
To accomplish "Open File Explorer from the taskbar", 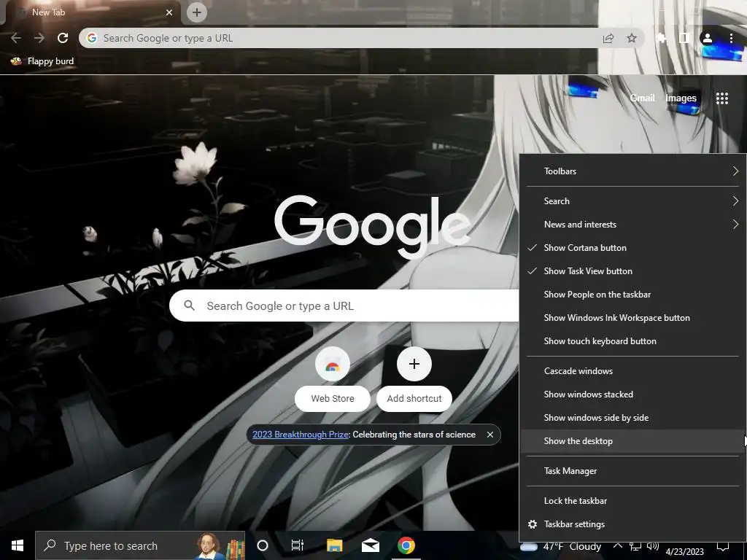I will (x=334, y=545).
